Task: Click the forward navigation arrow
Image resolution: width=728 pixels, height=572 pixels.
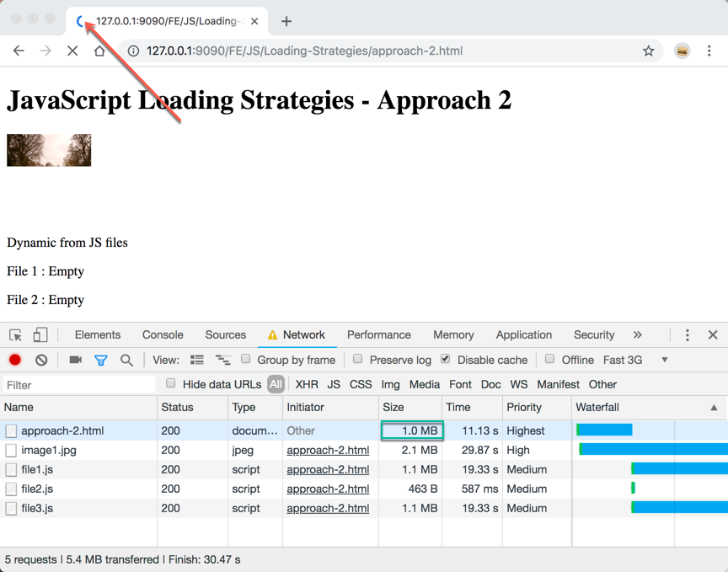Action: click(x=45, y=51)
